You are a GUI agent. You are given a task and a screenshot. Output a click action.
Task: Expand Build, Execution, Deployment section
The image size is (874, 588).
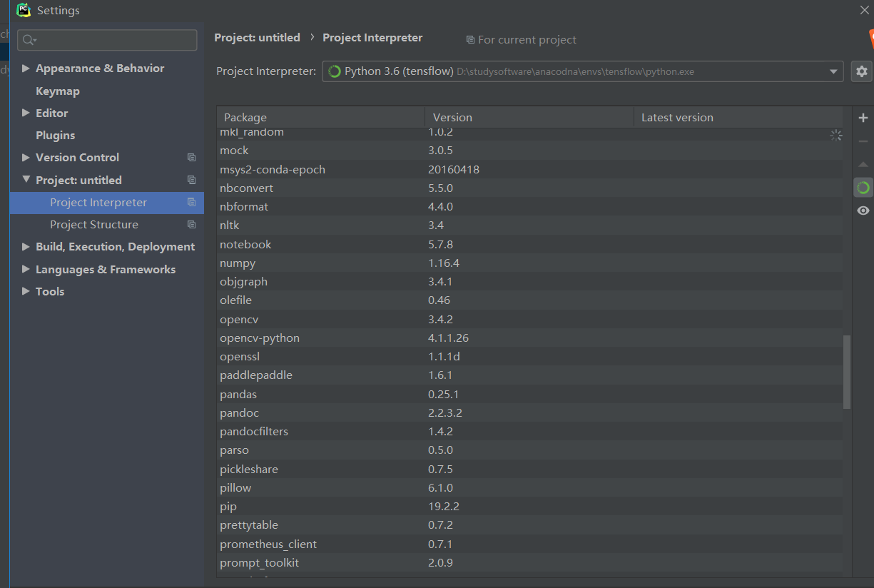[26, 247]
